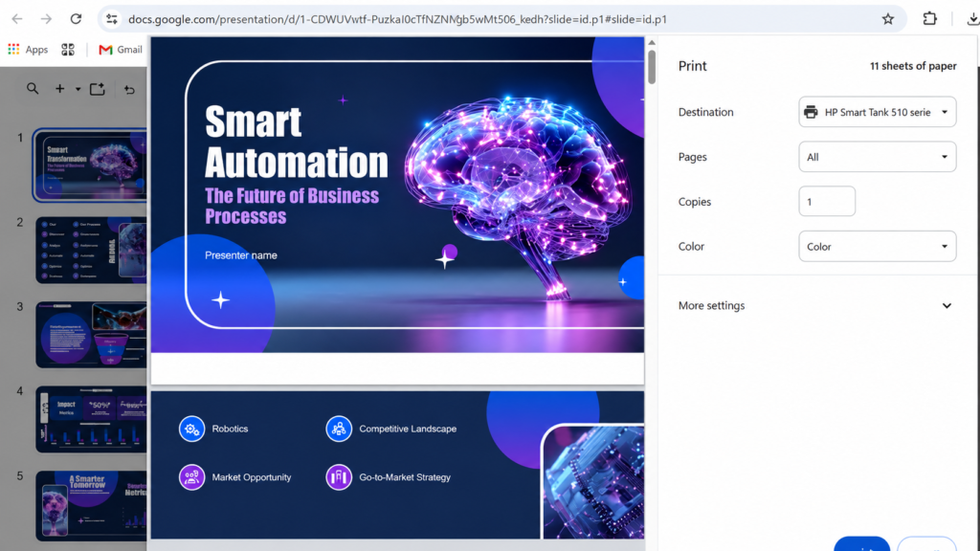Click the Copies number field

click(826, 202)
